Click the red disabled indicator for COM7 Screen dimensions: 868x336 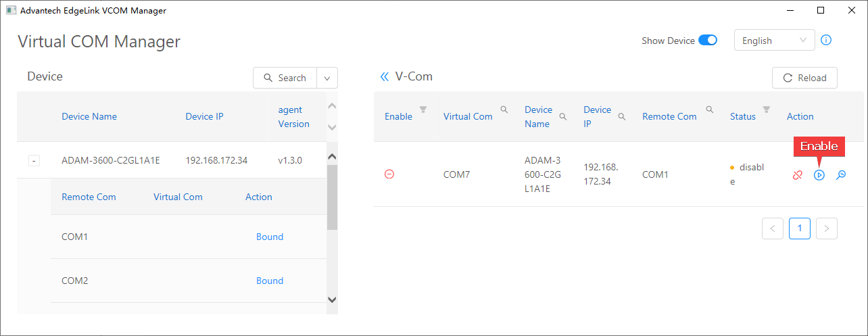(x=389, y=174)
